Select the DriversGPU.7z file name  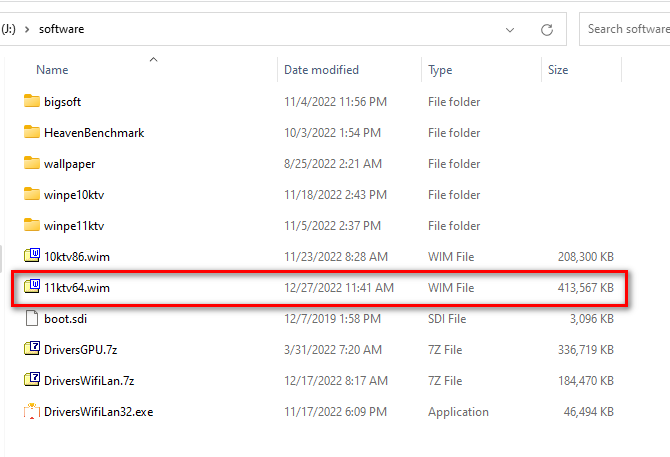[81, 350]
